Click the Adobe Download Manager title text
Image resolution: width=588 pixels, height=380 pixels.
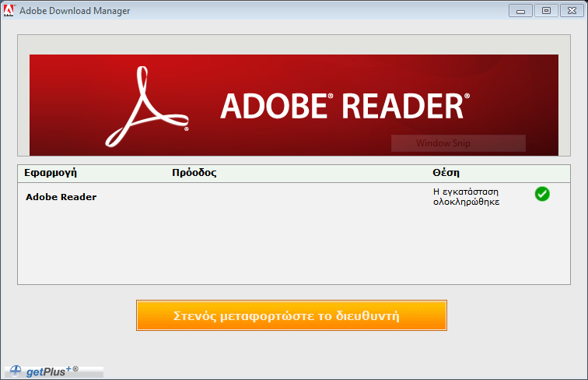(75, 11)
